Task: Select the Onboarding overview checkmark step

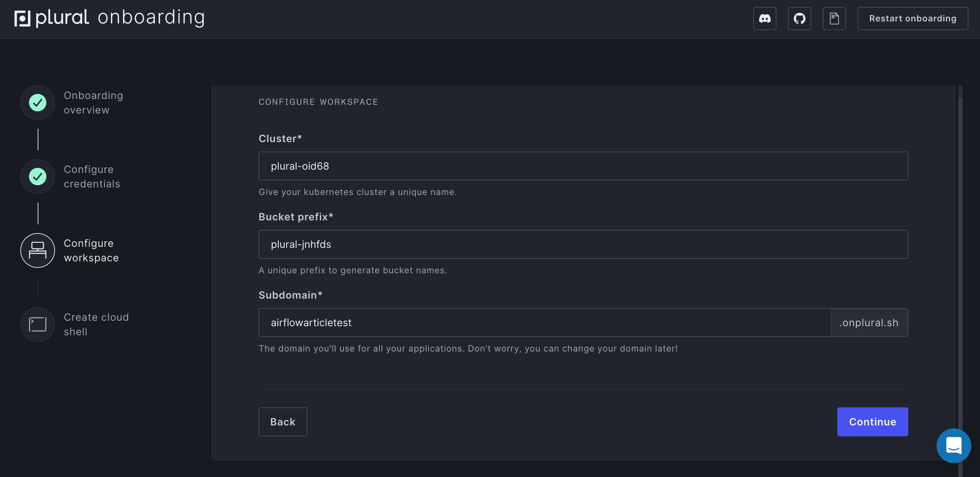Action: (x=38, y=103)
